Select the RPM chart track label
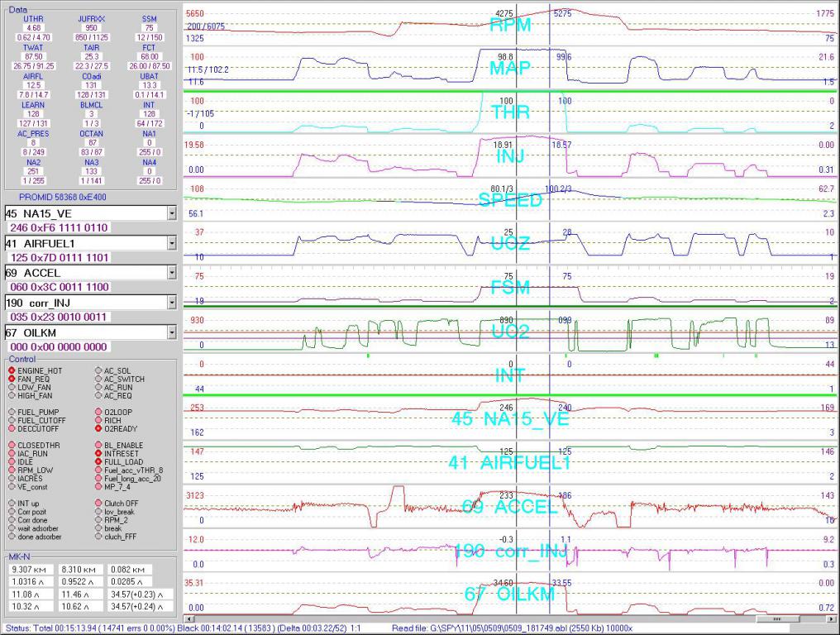Image resolution: width=840 pixels, height=635 pixels. pyautogui.click(x=509, y=26)
